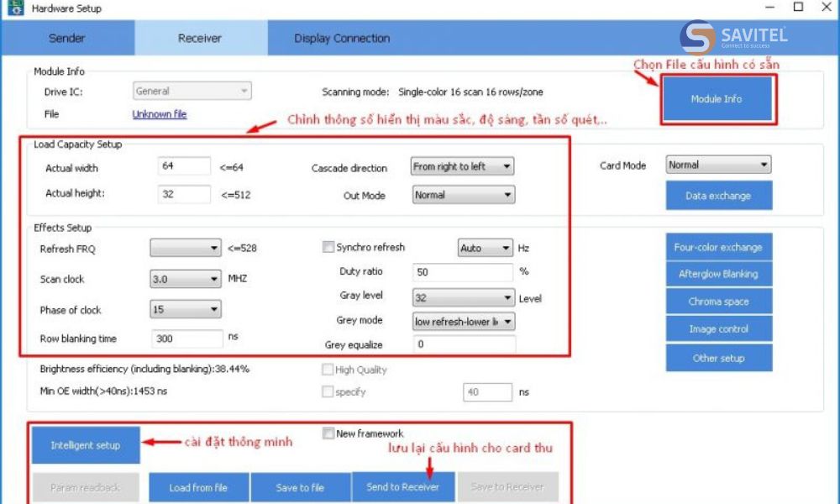
Task: Click the Actual width input field
Action: [184, 167]
